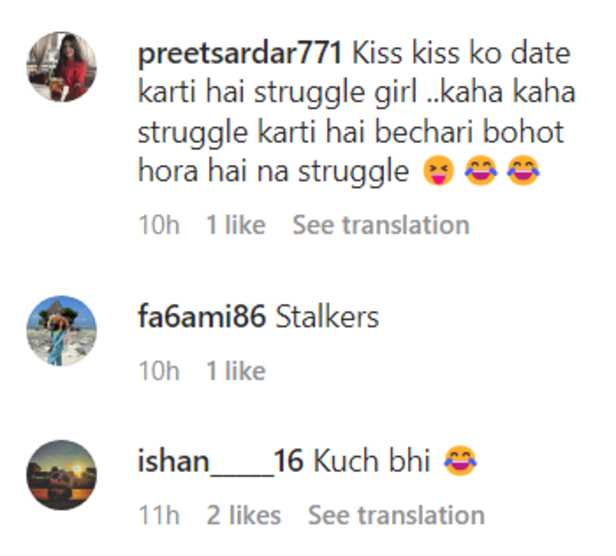Open the 2 likes list
This screenshot has width=616, height=556.
[243, 516]
